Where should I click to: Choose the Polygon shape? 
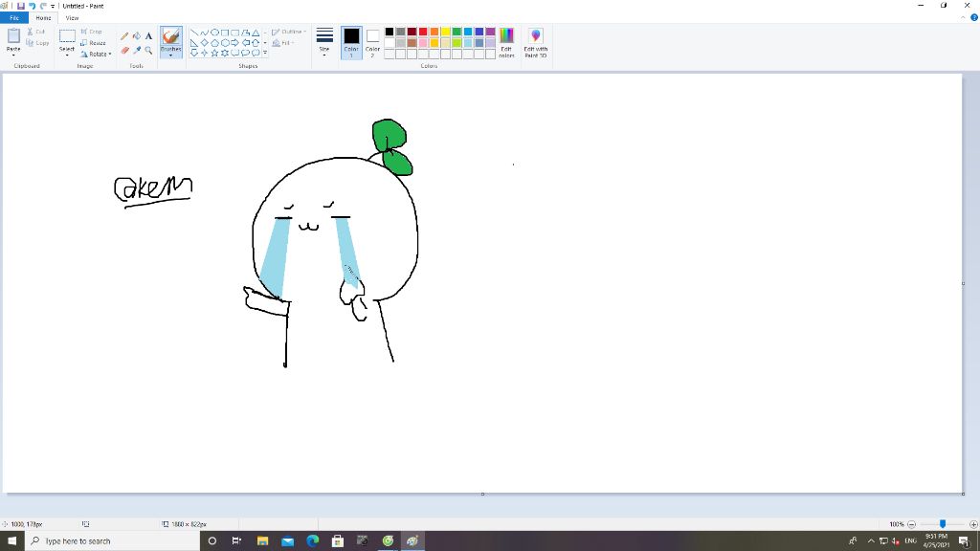coord(246,33)
